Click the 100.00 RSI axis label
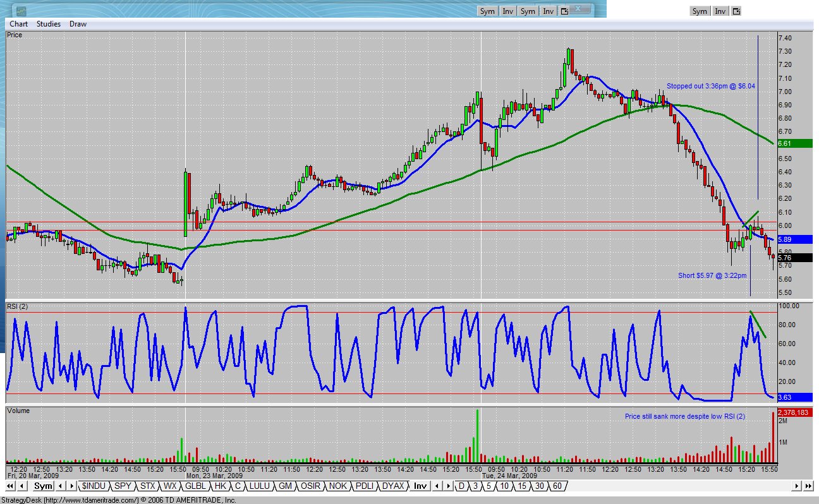This screenshot has height=504, width=819. [788, 306]
